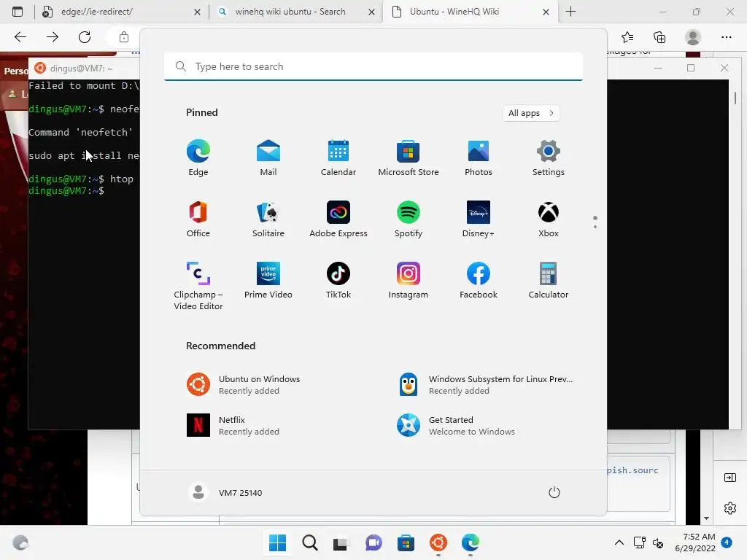The width and height of the screenshot is (747, 560).
Task: Open the notification center badge
Action: point(727,542)
